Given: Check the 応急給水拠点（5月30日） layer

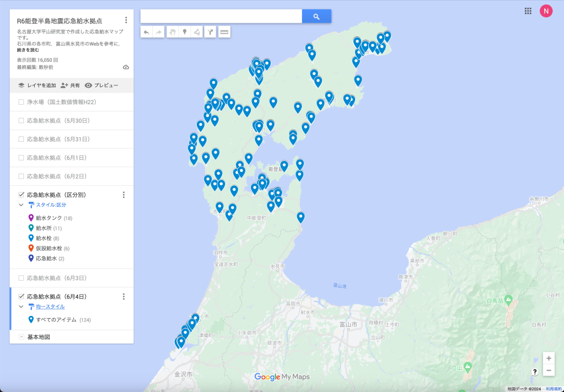Looking at the screenshot, I should click(21, 121).
